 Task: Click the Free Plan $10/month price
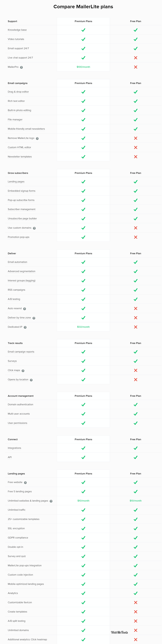[135, 501]
